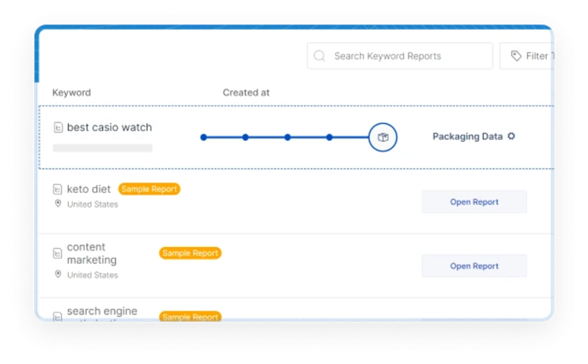Screen dimensions: 588x364
Task: Open the Filter tags dropdown
Action: (x=531, y=56)
